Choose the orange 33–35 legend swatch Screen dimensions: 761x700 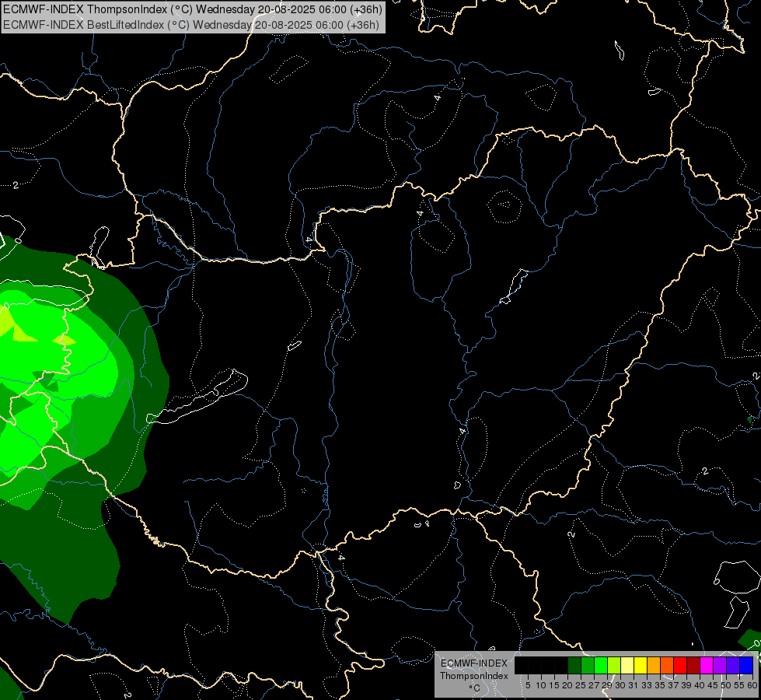point(654,665)
